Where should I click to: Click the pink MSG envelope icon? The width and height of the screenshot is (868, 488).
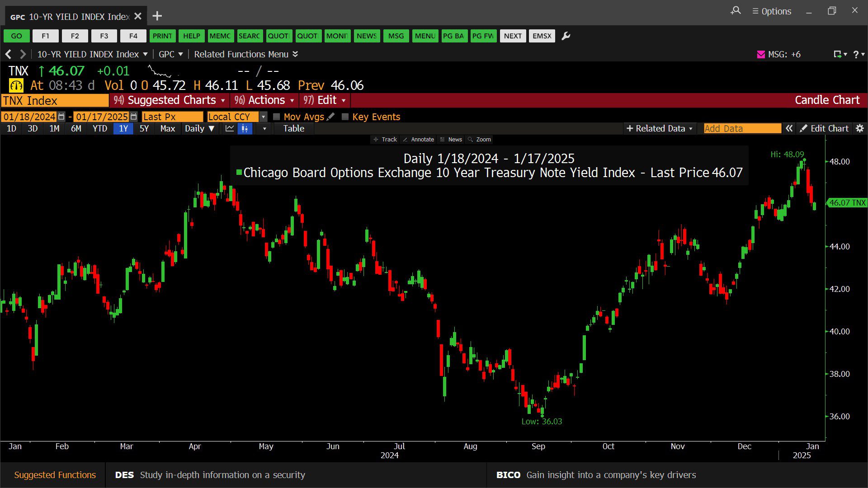(x=761, y=54)
